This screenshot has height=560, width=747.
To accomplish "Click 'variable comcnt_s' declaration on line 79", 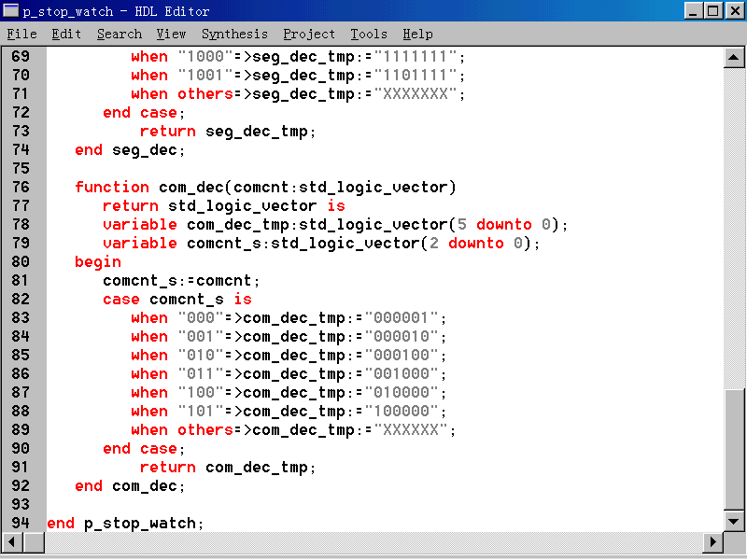I will click(x=321, y=243).
